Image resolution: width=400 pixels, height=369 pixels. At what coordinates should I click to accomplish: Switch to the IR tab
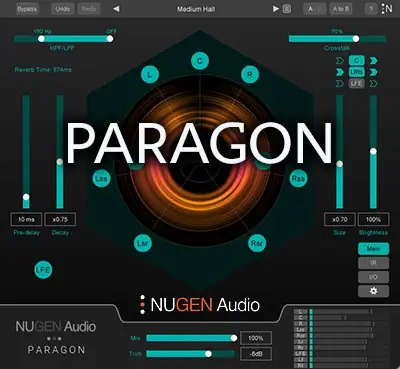(373, 263)
